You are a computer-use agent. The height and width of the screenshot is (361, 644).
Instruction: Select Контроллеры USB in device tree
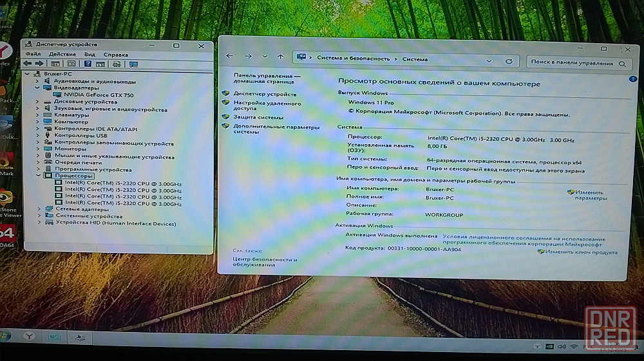tap(80, 136)
